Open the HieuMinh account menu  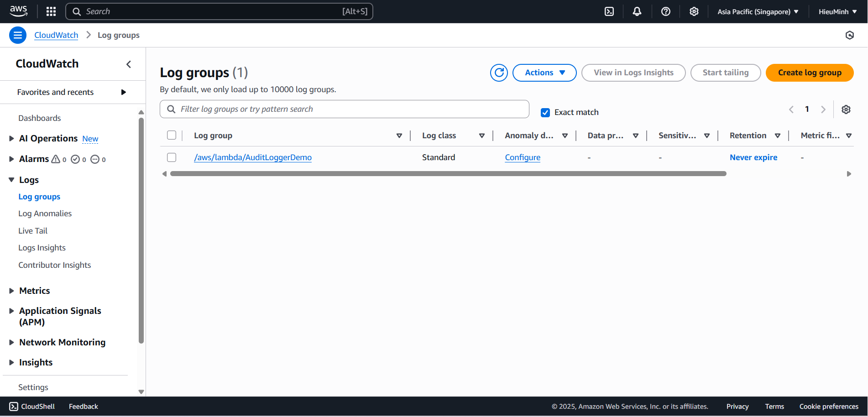pyautogui.click(x=838, y=11)
